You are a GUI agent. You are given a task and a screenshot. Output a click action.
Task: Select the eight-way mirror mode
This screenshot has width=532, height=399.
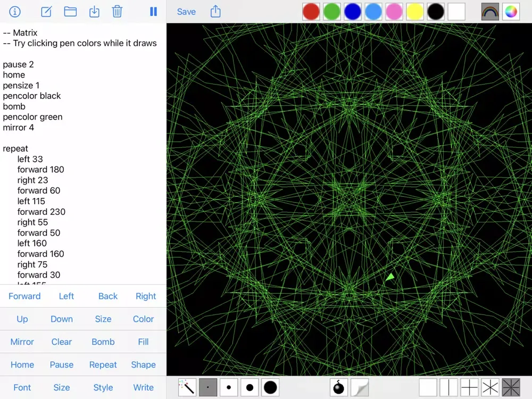(x=511, y=387)
